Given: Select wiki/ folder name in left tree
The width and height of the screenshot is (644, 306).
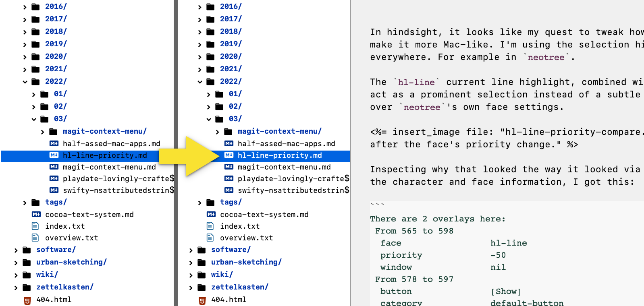Looking at the screenshot, I should (x=47, y=275).
